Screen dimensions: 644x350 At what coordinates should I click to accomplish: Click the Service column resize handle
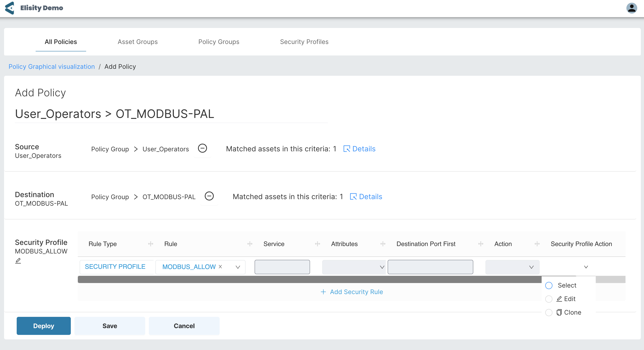pyautogui.click(x=317, y=244)
